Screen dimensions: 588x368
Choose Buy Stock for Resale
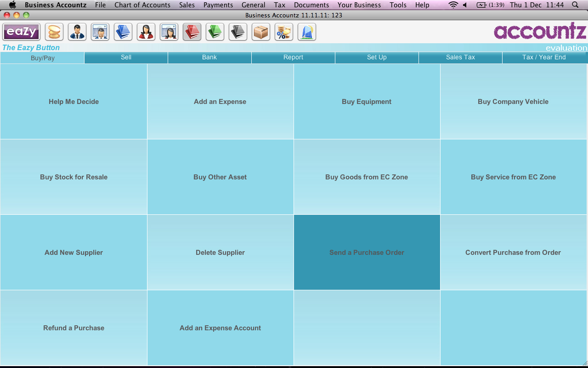[73, 177]
